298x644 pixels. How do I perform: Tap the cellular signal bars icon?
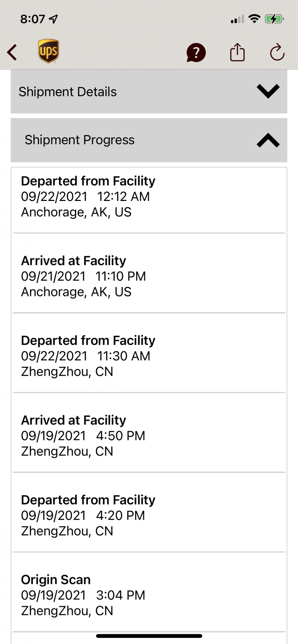237,19
